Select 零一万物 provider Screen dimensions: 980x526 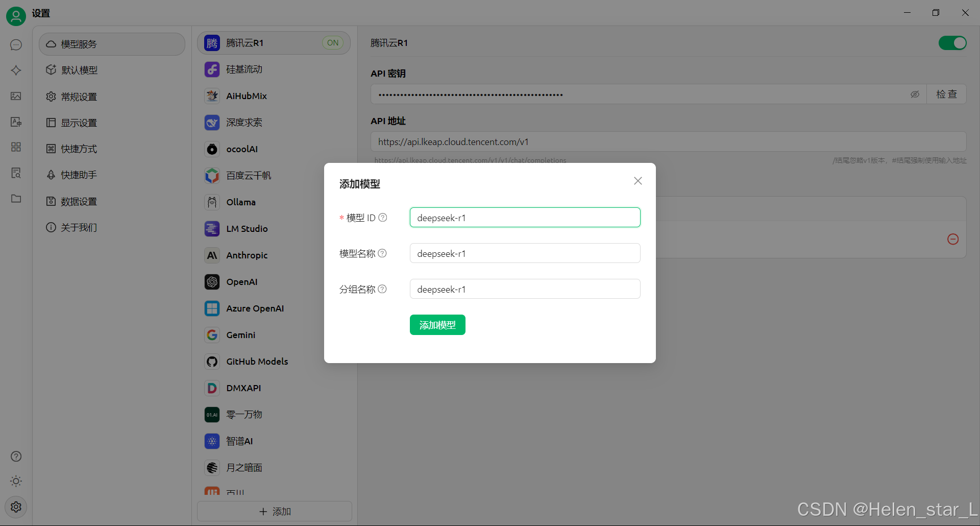click(274, 415)
